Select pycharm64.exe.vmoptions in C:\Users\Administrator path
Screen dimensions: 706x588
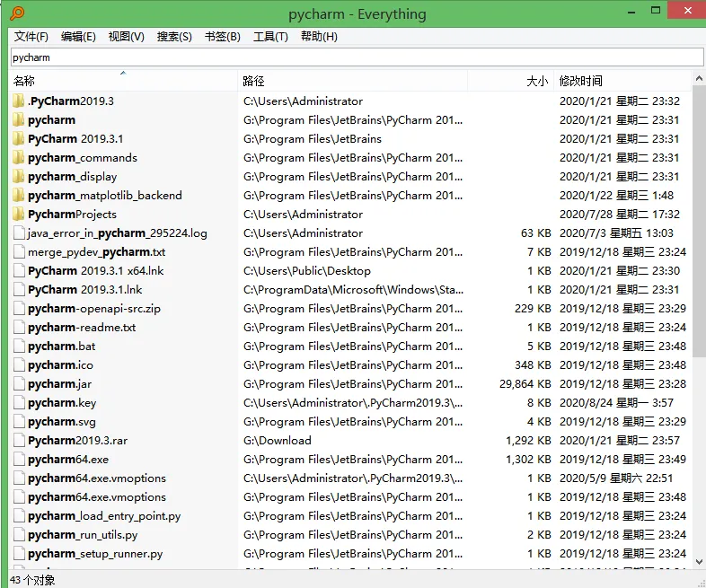coord(97,478)
